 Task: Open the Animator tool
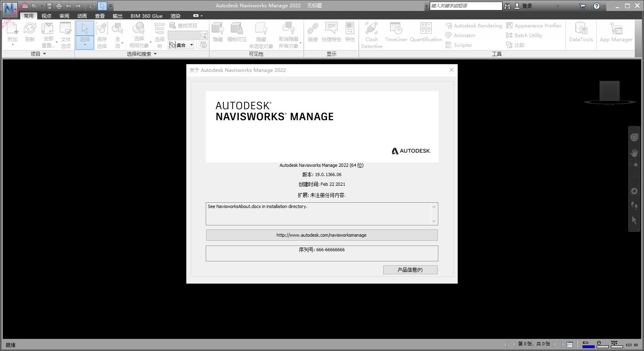460,35
